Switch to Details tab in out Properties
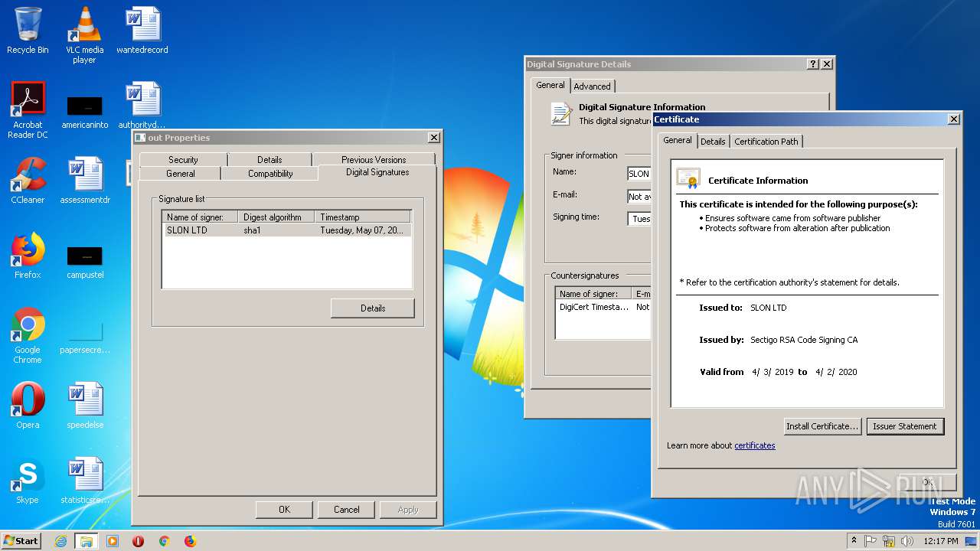The width and height of the screenshot is (980, 551). (x=269, y=159)
